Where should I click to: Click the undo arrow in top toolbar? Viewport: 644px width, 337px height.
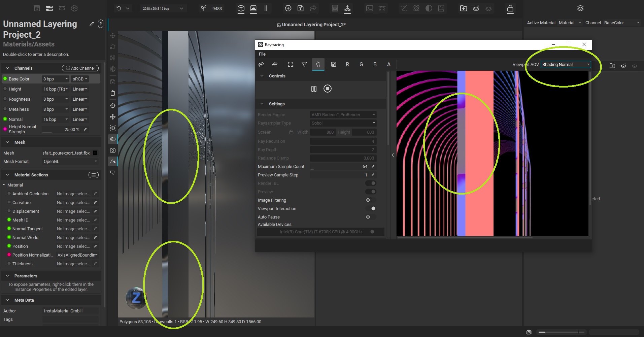[118, 8]
